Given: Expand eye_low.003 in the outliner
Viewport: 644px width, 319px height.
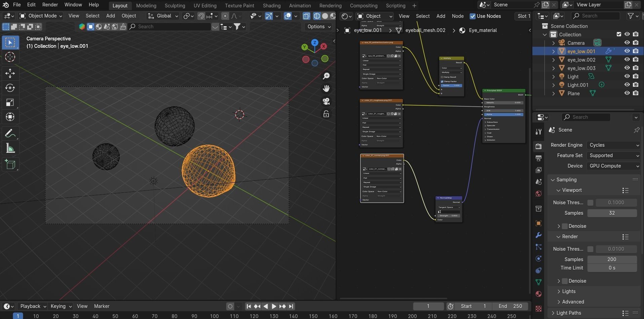Looking at the screenshot, I should (x=554, y=68).
